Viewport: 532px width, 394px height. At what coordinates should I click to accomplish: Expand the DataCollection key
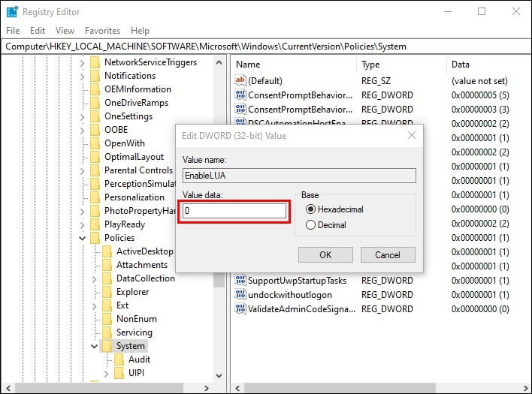(95, 279)
